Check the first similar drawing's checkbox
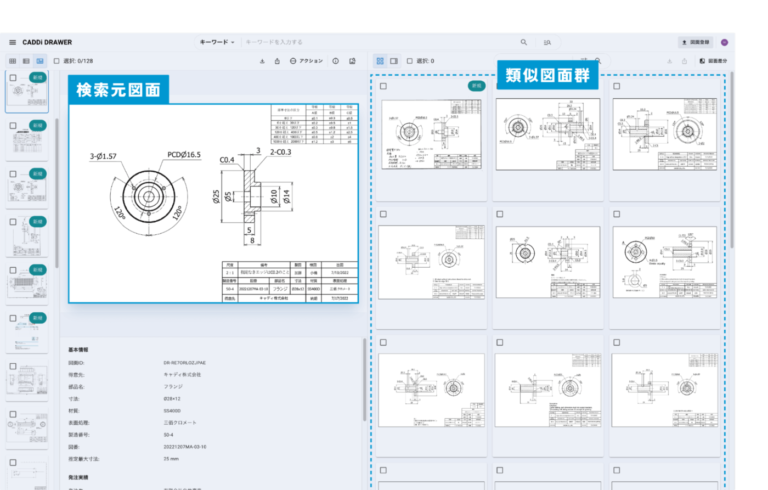The image size is (768, 490). (x=383, y=86)
